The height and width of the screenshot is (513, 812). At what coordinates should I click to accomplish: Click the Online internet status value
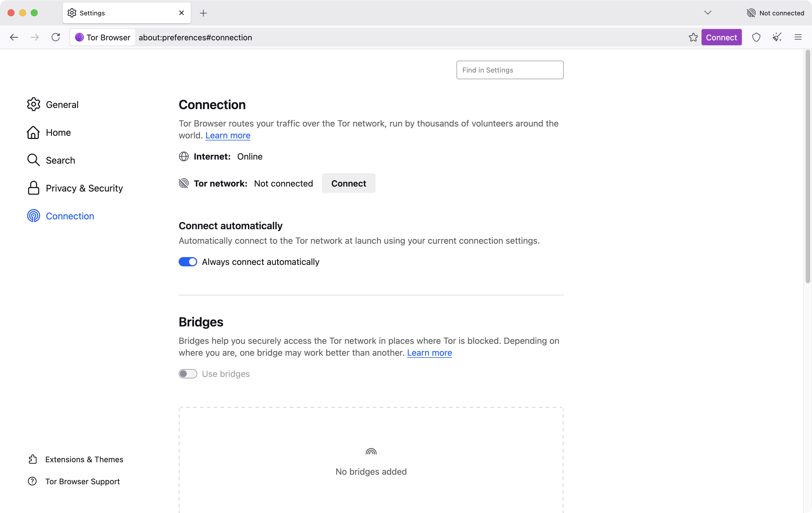point(250,157)
